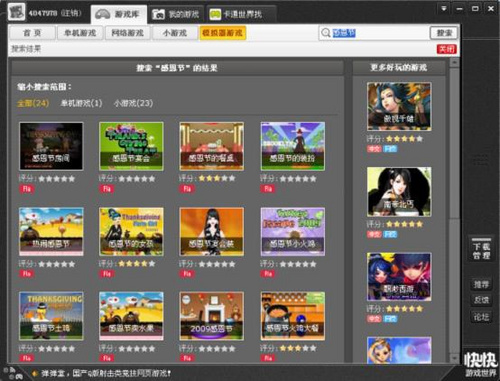This screenshot has width=500, height=381.
Task: Click the 搜索 search button
Action: click(x=444, y=33)
